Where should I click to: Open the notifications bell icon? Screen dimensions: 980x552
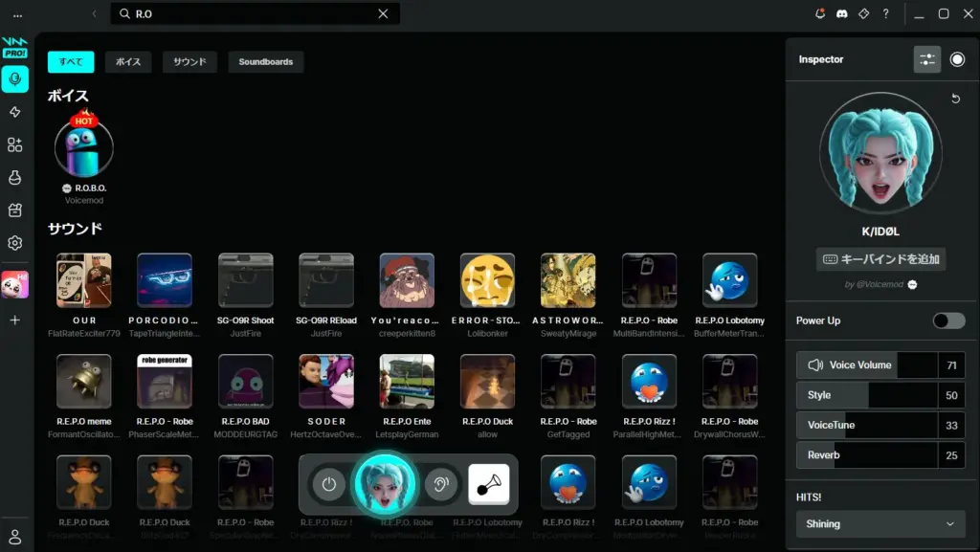click(820, 13)
